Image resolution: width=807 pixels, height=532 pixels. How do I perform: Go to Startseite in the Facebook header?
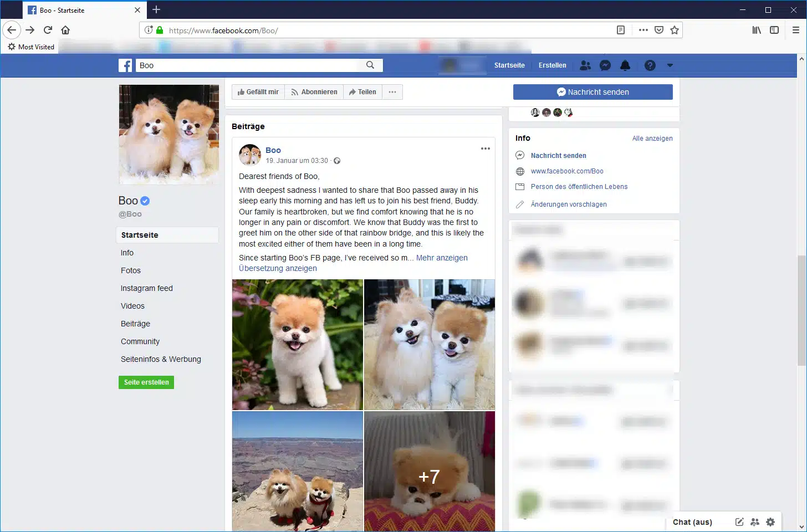click(x=509, y=65)
